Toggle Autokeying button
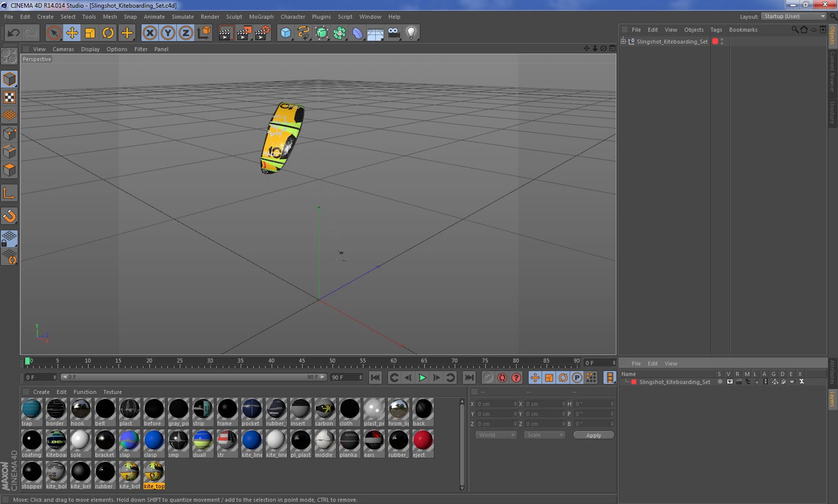The width and height of the screenshot is (838, 504). 502,378
